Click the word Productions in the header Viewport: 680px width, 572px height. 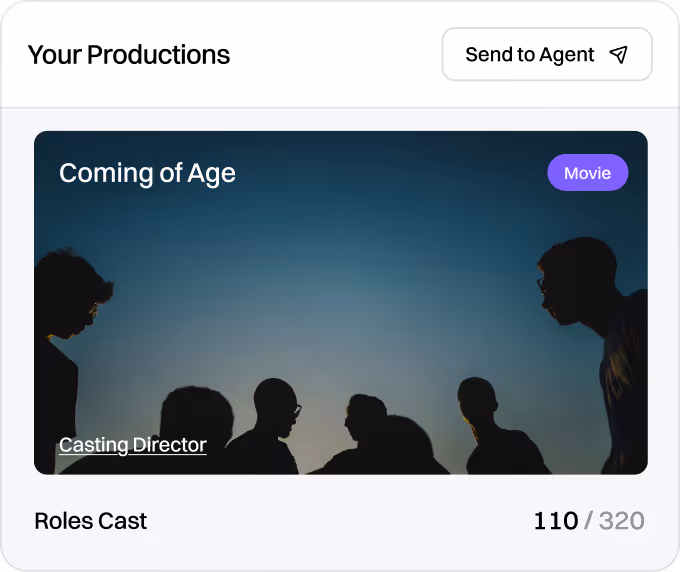(159, 55)
